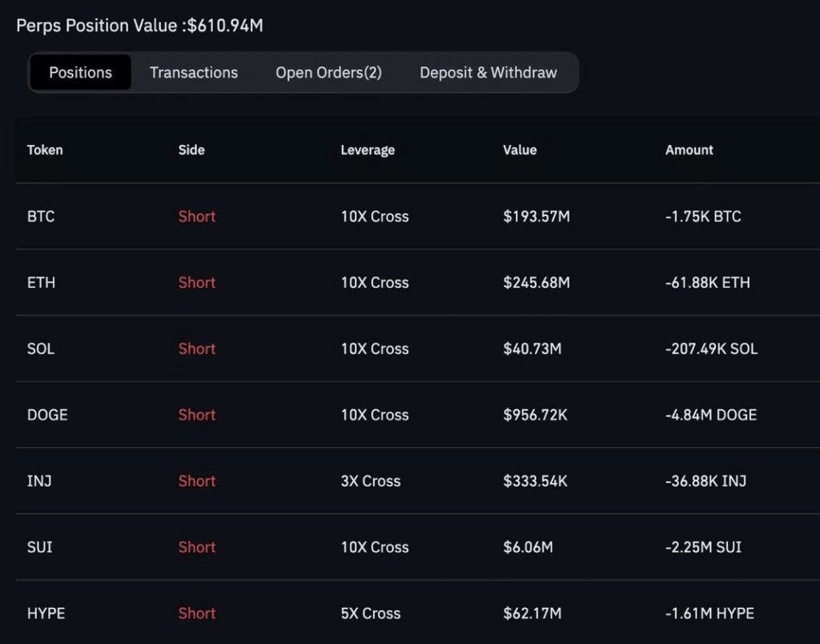Open the INJ position details
820x644 pixels.
[x=38, y=481]
